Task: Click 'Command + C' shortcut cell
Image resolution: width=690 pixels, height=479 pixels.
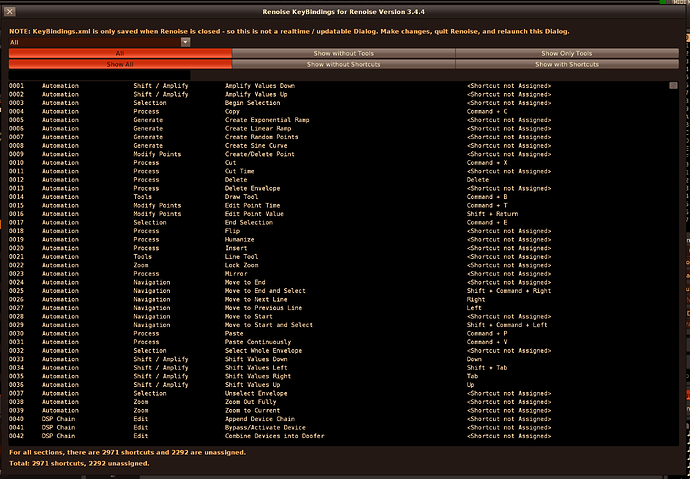Action: 487,111
